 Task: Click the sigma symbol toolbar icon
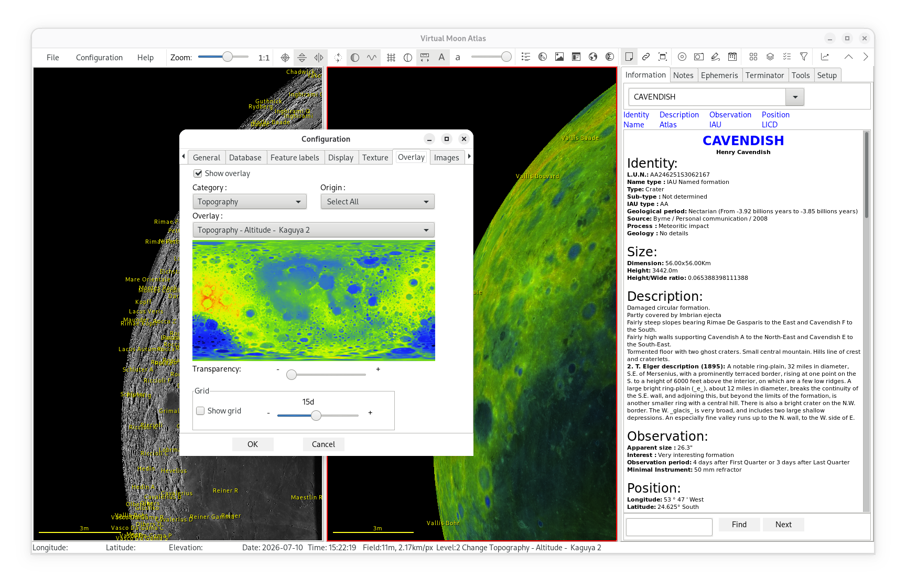coord(610,57)
